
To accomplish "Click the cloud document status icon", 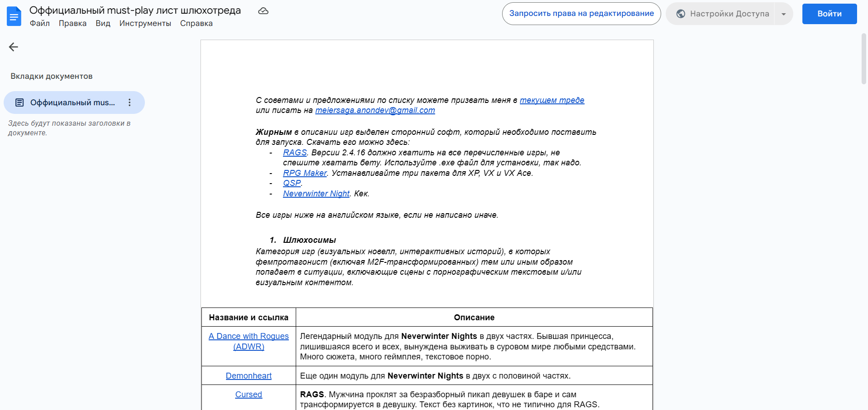I will pyautogui.click(x=263, y=11).
